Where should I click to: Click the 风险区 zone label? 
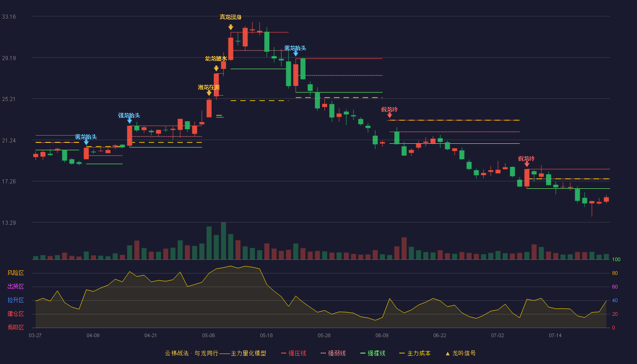pos(15,273)
